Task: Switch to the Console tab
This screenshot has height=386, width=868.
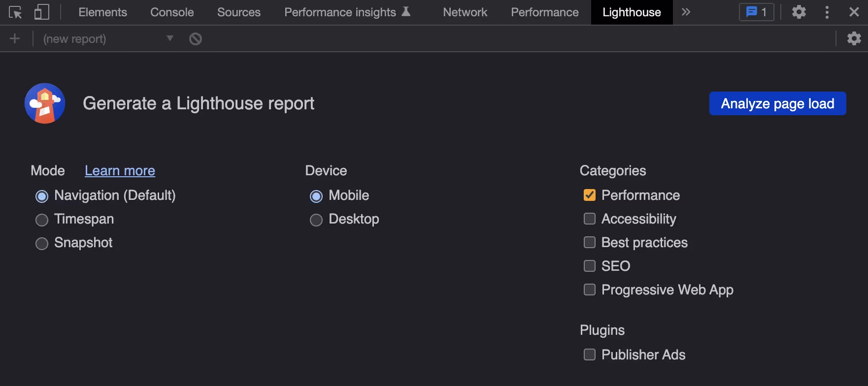Action: (x=172, y=12)
